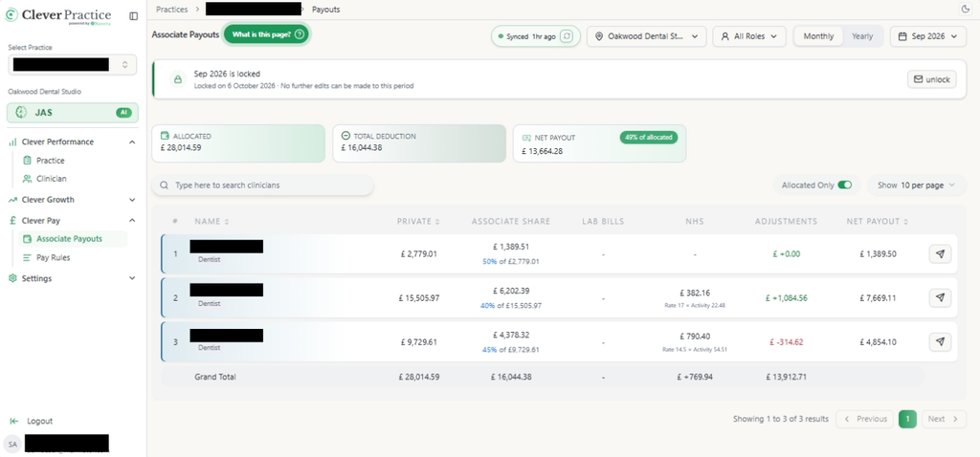
Task: Send payout for row 1 dentist
Action: point(940,254)
